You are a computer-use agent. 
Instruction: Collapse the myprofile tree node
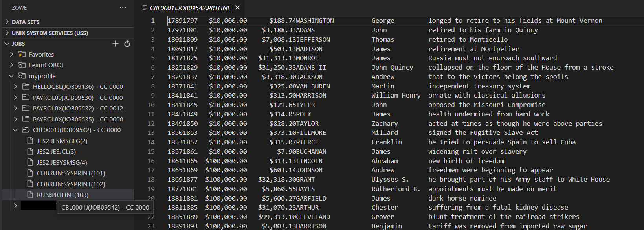11,76
